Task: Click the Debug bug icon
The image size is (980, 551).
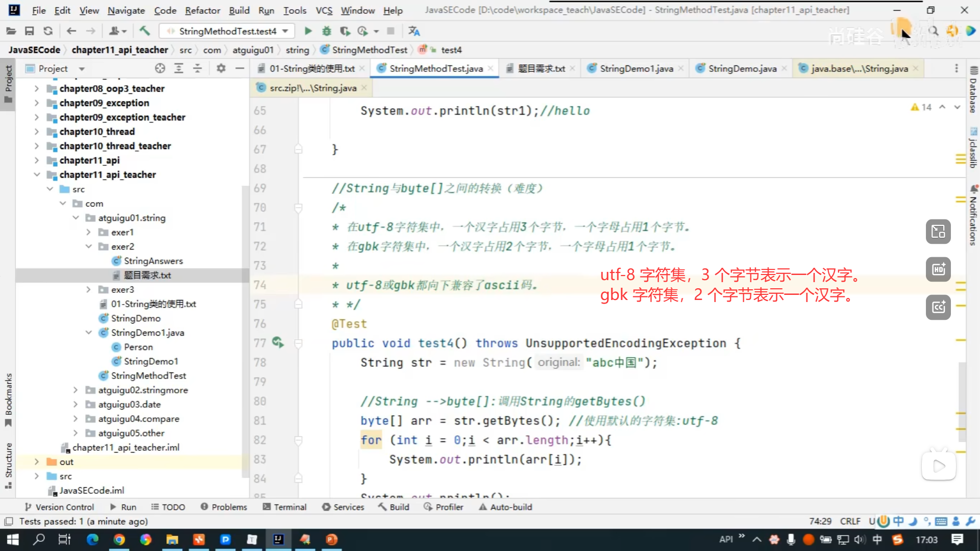Action: pyautogui.click(x=327, y=31)
